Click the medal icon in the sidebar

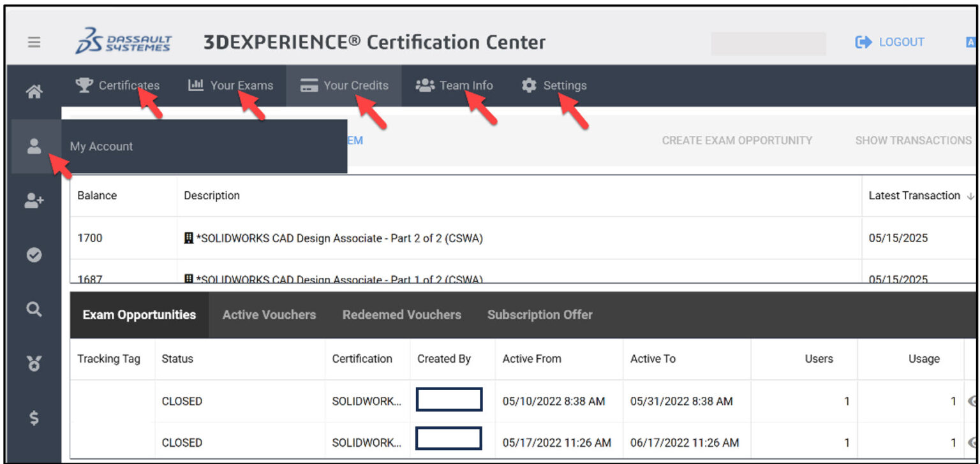(x=34, y=363)
